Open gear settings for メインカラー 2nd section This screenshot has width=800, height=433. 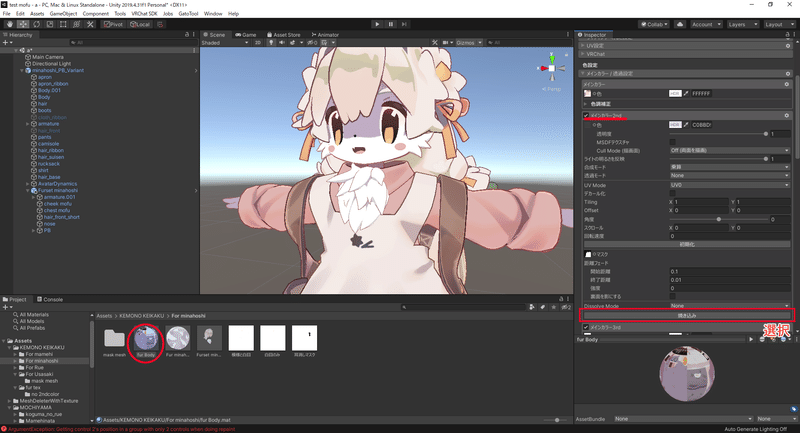pos(787,115)
